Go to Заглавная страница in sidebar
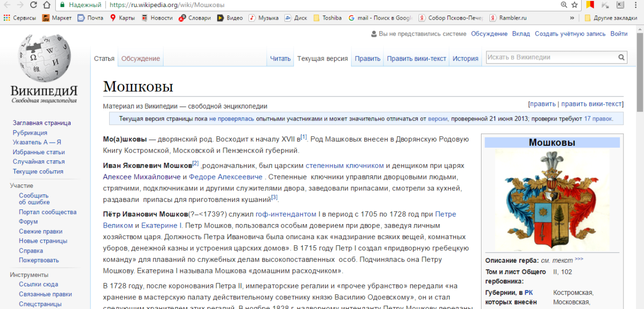 pos(42,123)
